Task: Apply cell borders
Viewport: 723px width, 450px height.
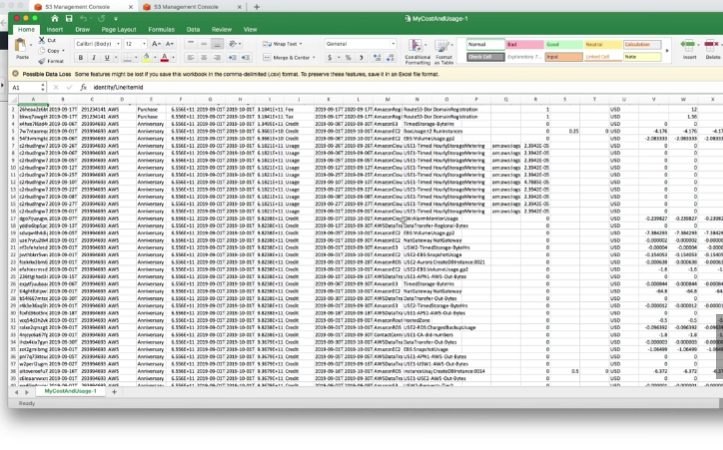Action: 127,58
